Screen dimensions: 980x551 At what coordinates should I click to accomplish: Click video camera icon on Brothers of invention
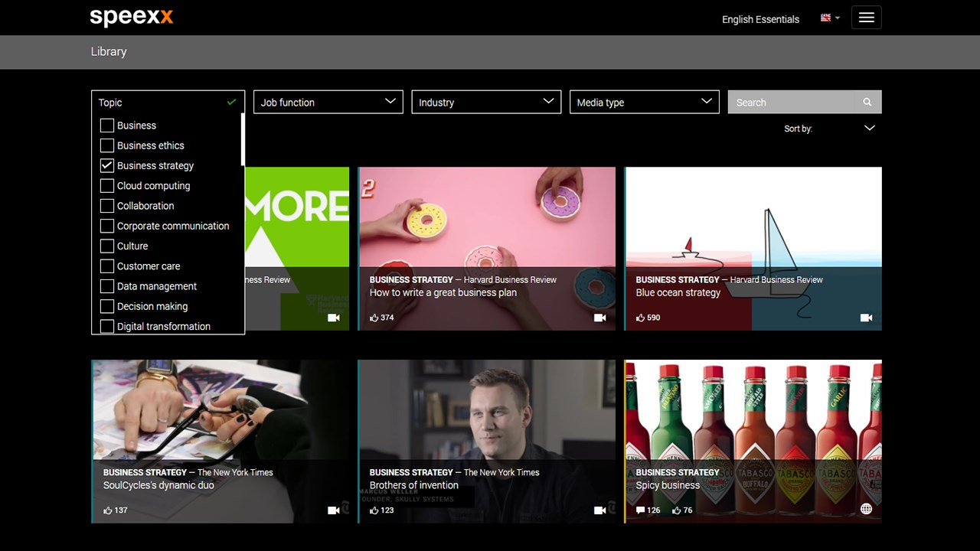point(599,510)
